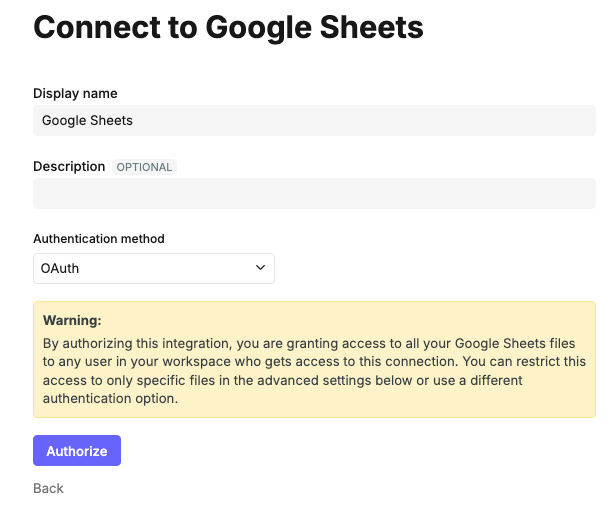Viewport: 614px width, 525px height.
Task: Click the Connect to Google Sheets heading
Action: (x=228, y=27)
